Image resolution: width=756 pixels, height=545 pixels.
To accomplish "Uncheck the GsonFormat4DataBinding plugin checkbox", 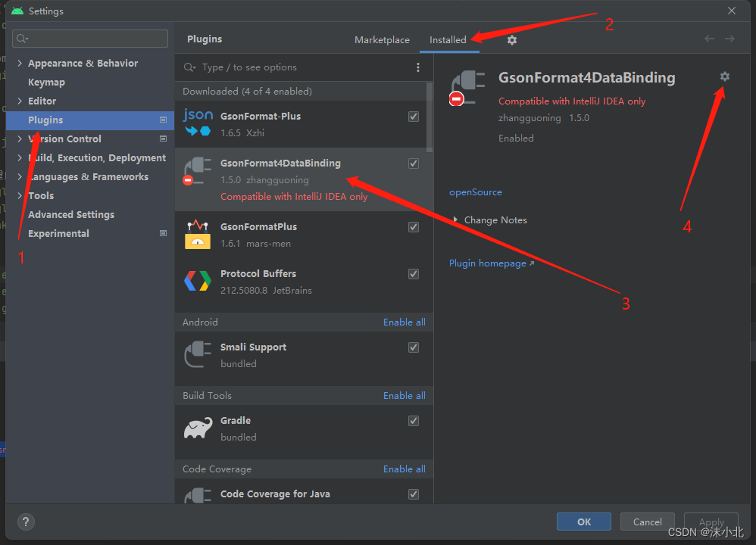I will [x=414, y=163].
